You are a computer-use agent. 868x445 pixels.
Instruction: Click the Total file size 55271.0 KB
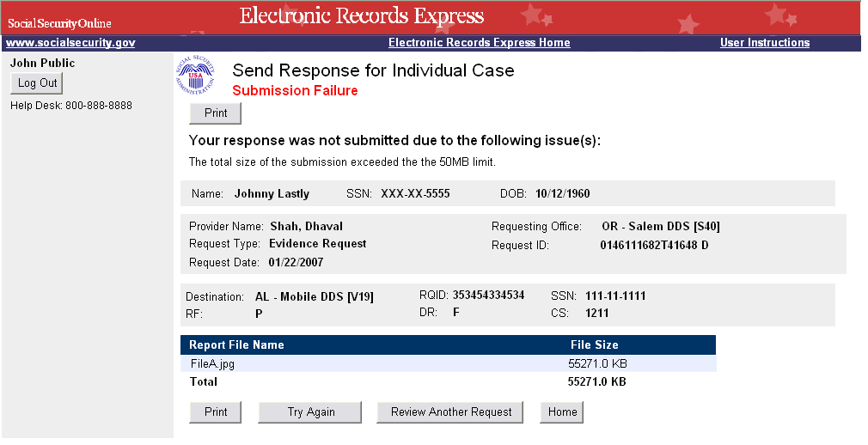click(x=596, y=381)
